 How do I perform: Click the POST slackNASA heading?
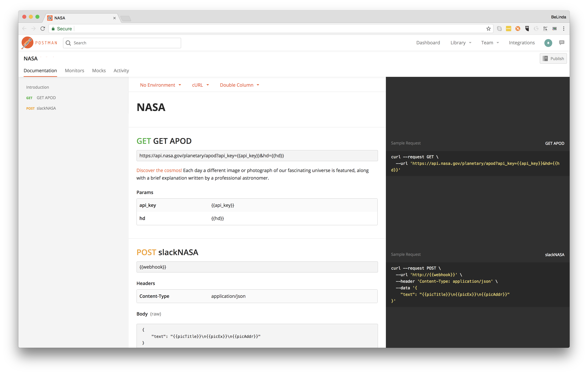[x=167, y=252]
